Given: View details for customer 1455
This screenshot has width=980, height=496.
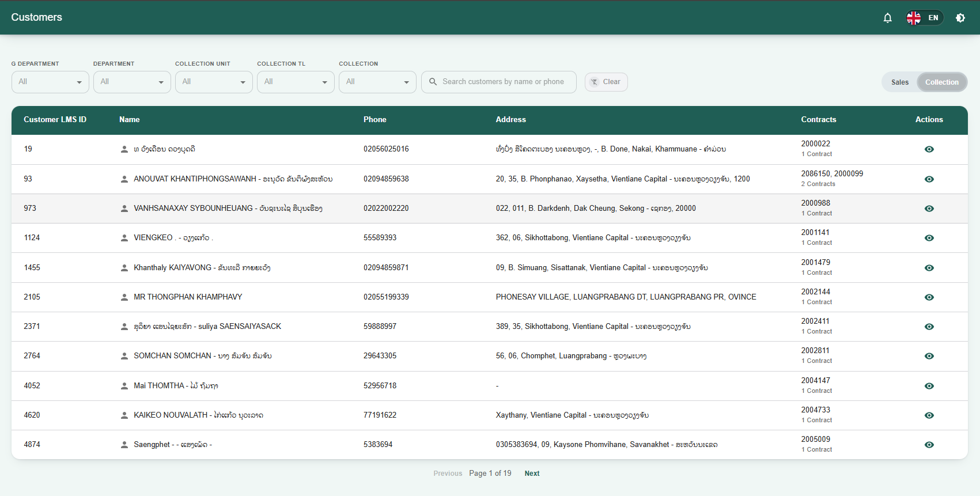Looking at the screenshot, I should pyautogui.click(x=929, y=268).
